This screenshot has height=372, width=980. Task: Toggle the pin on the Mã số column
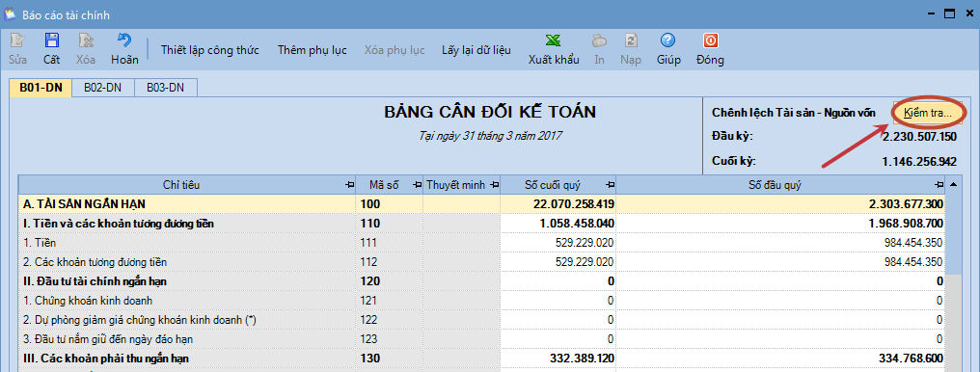[417, 185]
